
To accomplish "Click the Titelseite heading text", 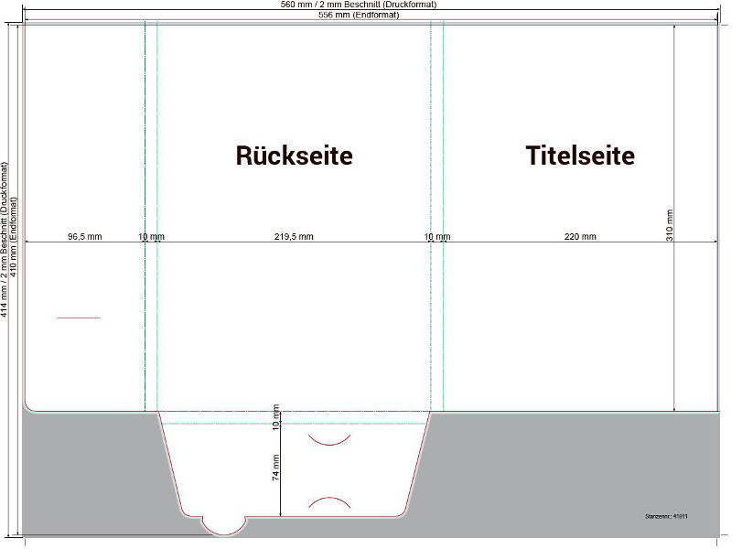I will pyautogui.click(x=579, y=156).
